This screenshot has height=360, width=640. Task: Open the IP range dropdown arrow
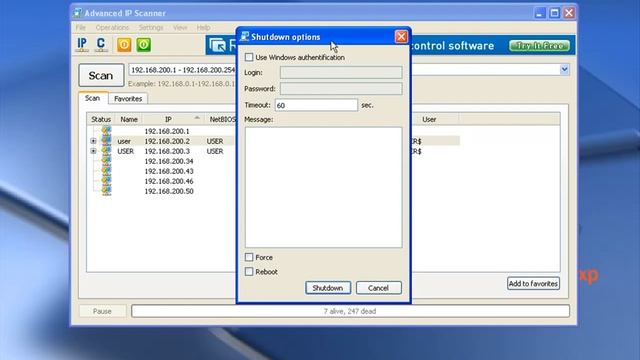pyautogui.click(x=564, y=69)
